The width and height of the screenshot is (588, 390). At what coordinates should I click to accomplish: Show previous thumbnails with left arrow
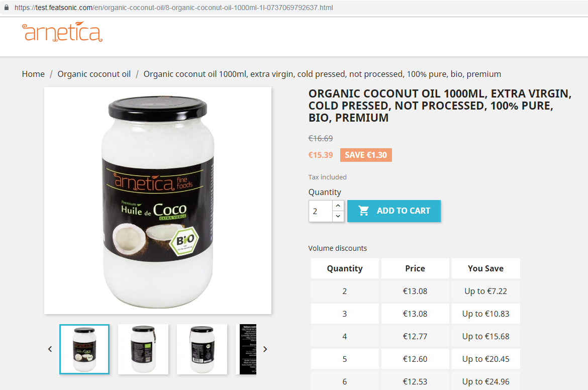(x=50, y=349)
